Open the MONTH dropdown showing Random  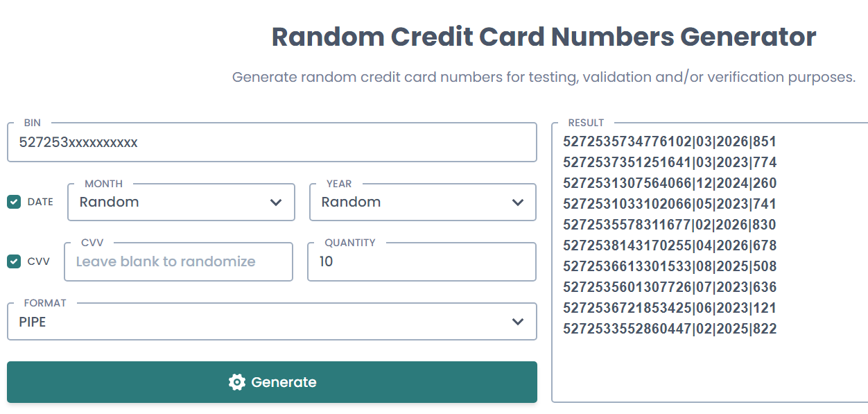coord(181,202)
